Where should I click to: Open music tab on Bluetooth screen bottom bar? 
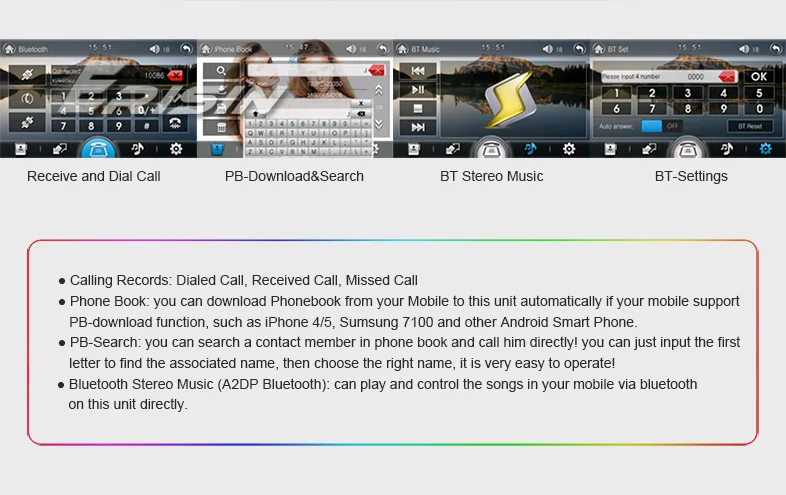click(137, 149)
